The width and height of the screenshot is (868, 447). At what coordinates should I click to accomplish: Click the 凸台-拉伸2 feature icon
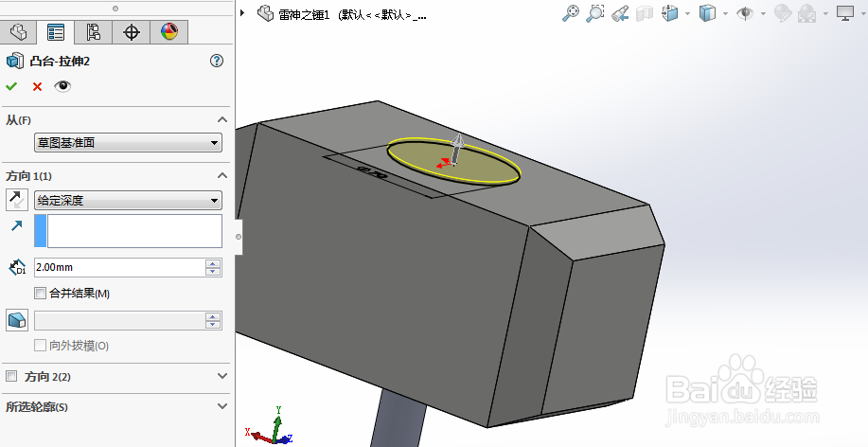(x=15, y=61)
